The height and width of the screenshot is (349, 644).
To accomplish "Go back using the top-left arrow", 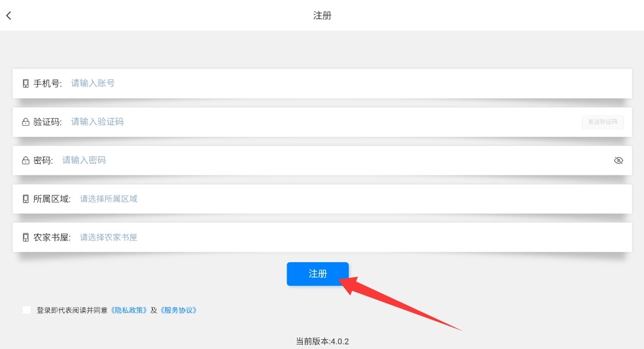I will tap(9, 16).
